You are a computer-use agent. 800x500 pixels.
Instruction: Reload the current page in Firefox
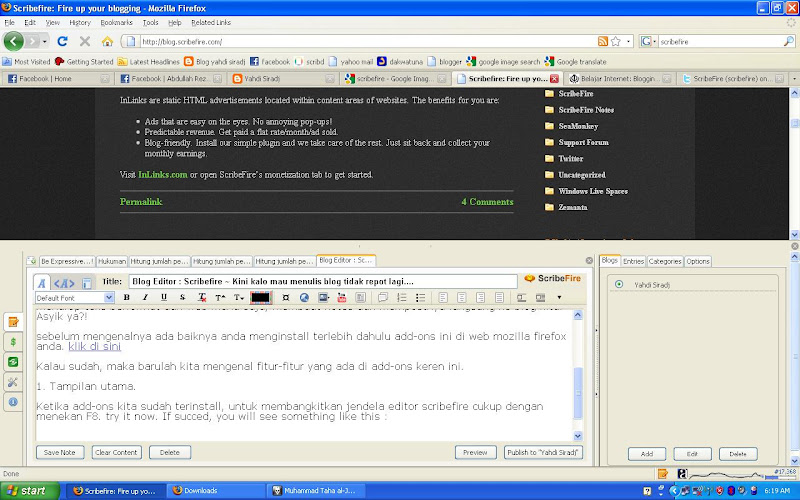pyautogui.click(x=62, y=41)
